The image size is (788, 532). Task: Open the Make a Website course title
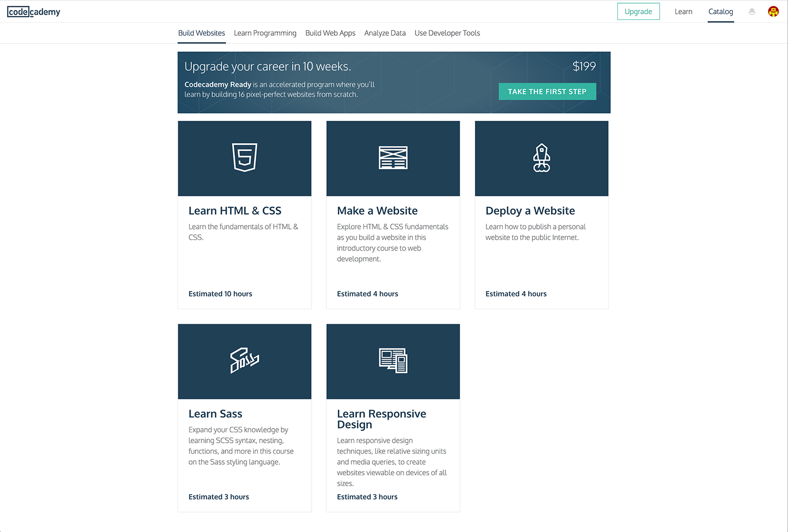[x=377, y=211]
